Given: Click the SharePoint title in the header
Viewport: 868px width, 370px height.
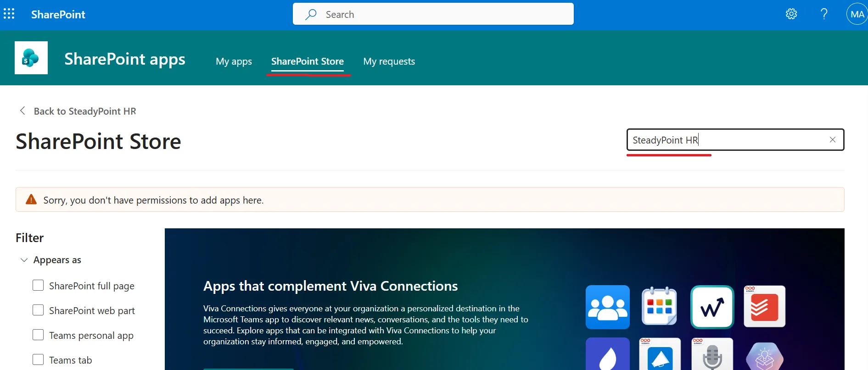Looking at the screenshot, I should [58, 14].
